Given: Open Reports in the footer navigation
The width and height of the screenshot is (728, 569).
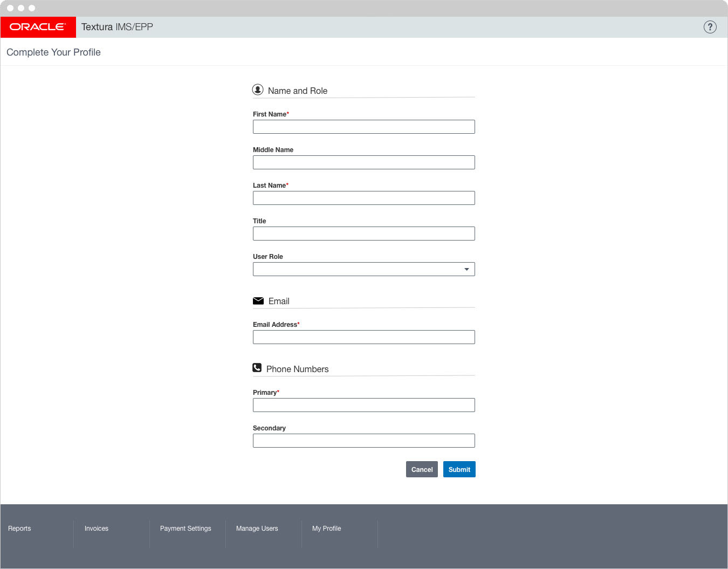Looking at the screenshot, I should [x=19, y=529].
